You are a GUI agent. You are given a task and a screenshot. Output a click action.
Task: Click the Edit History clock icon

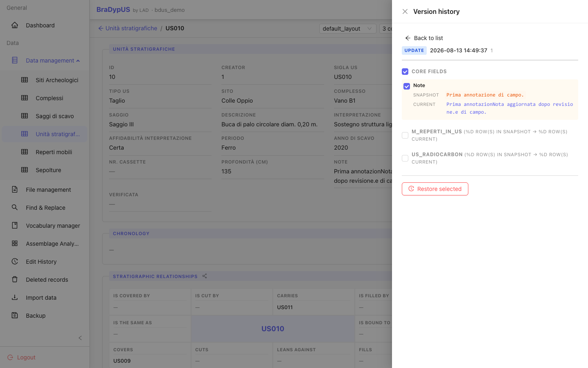[x=15, y=261]
